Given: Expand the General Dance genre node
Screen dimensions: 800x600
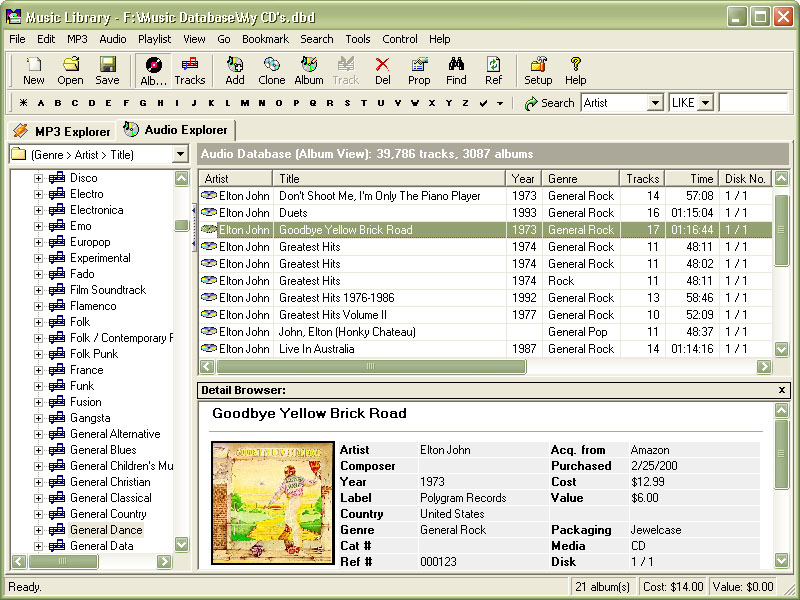Looking at the screenshot, I should point(38,530).
